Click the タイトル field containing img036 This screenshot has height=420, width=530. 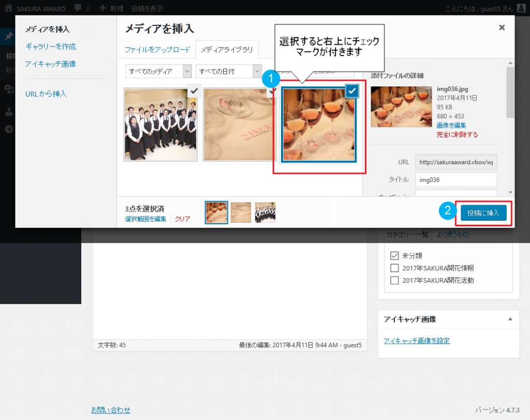point(456,180)
